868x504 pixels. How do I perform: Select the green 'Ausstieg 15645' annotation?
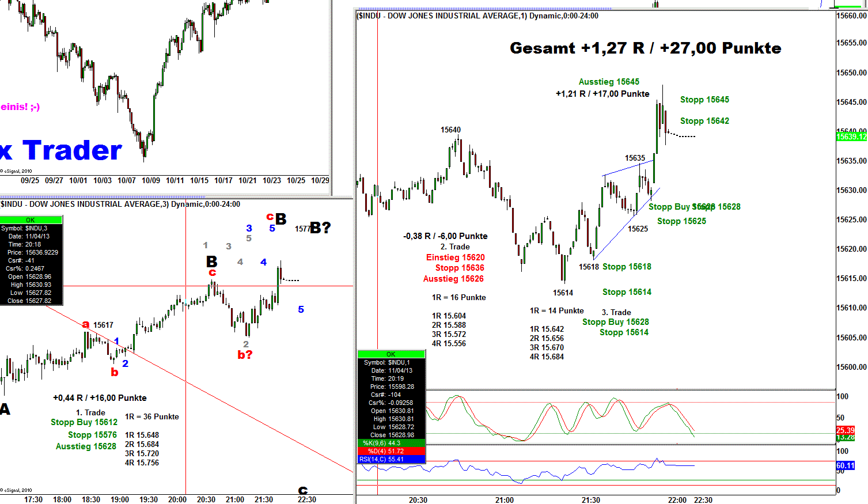pyautogui.click(x=609, y=82)
